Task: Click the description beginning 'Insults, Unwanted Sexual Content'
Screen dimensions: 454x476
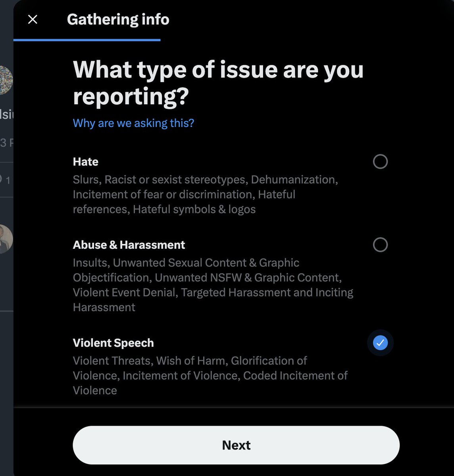Action: tap(213, 285)
